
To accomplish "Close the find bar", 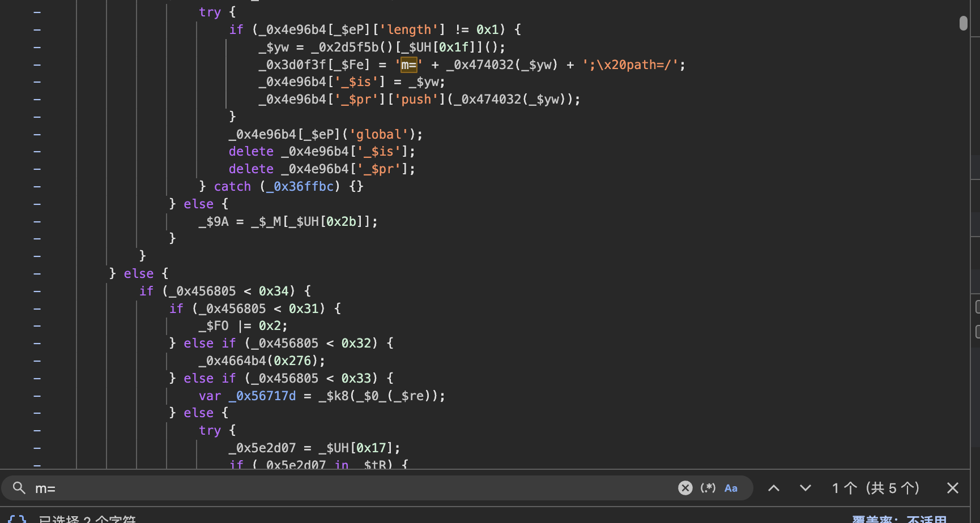I will point(952,488).
